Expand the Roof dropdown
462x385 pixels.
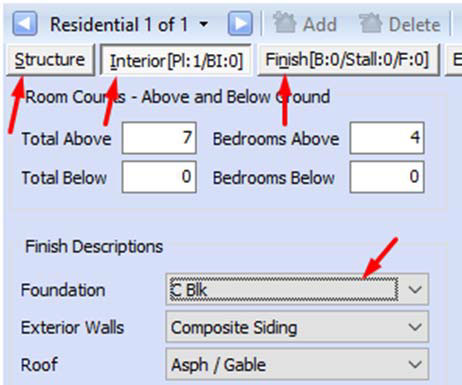point(415,364)
